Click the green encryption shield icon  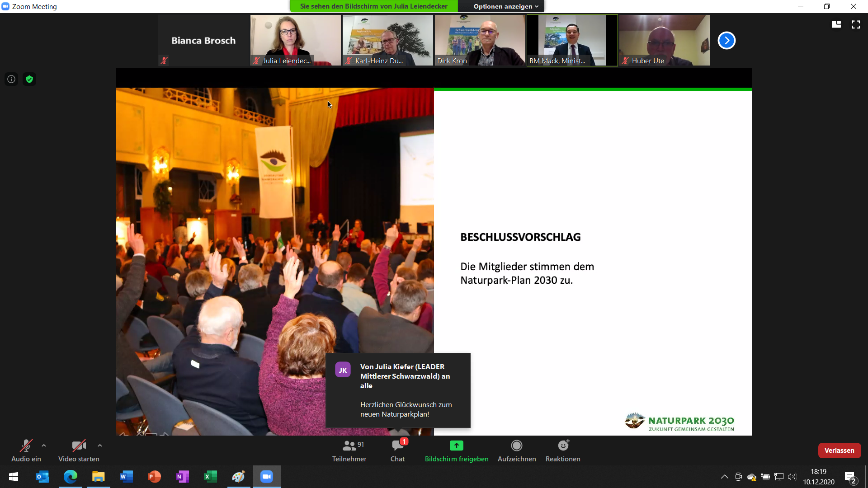[29, 79]
